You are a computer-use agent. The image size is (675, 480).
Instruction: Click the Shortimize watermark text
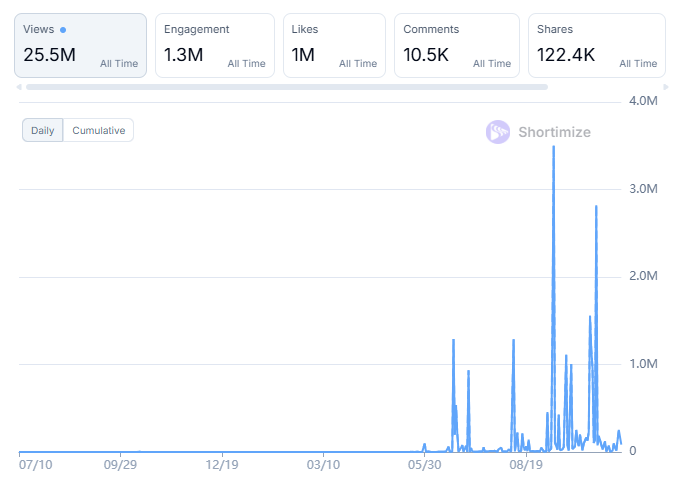click(x=554, y=132)
